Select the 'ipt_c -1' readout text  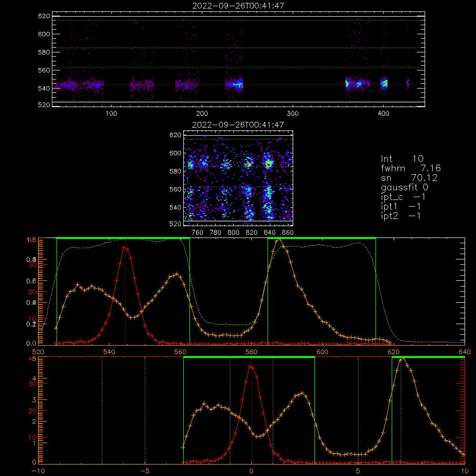(403, 197)
